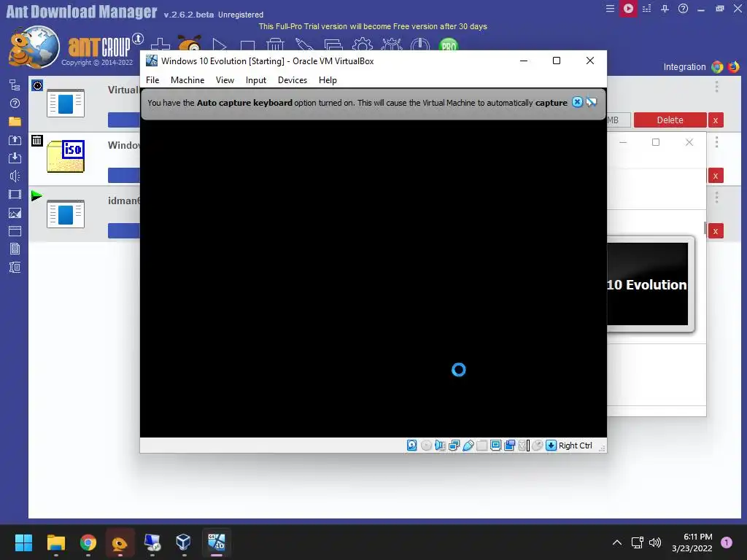Click the add download plus icon in toolbar
The image size is (747, 560).
[x=160, y=44]
